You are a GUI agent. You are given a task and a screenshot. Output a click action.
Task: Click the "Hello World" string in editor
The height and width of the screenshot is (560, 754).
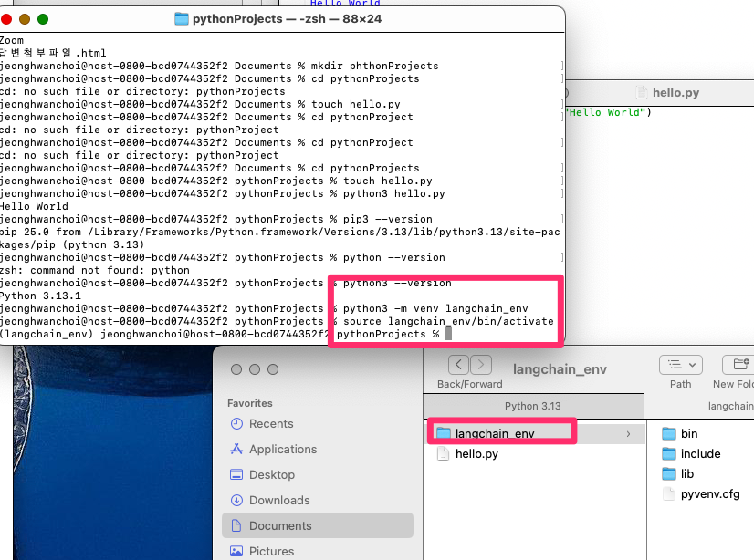point(606,112)
